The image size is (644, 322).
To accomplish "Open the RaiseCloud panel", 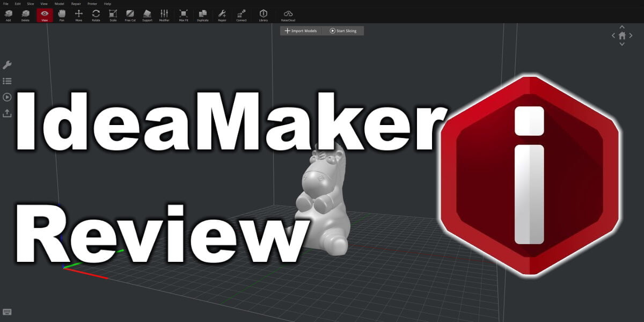I will click(289, 15).
